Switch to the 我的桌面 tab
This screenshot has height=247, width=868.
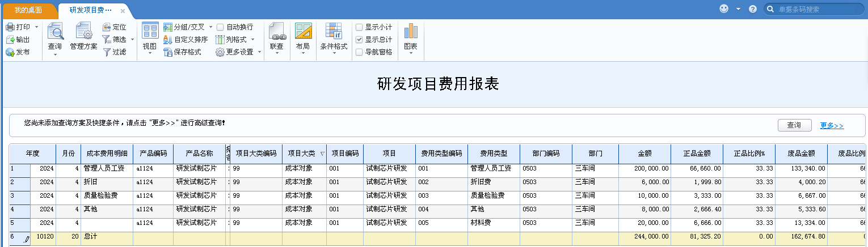pyautogui.click(x=28, y=10)
